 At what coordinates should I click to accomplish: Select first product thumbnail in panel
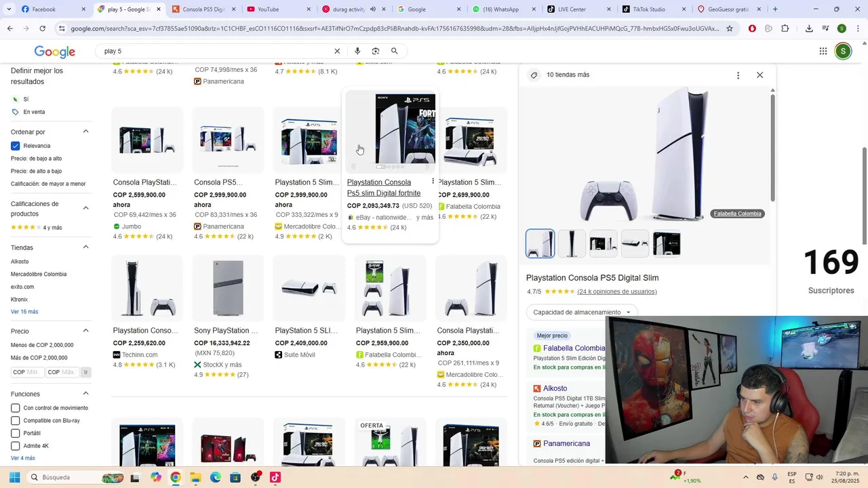click(540, 244)
